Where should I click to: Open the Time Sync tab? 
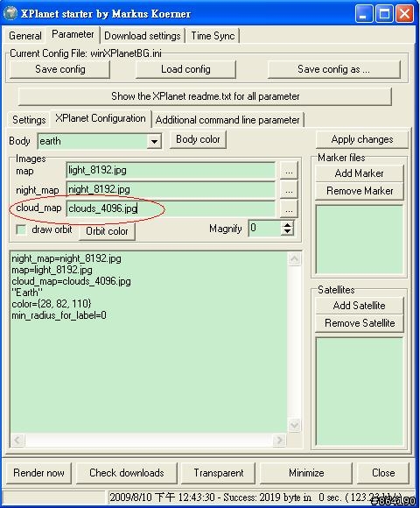213,36
